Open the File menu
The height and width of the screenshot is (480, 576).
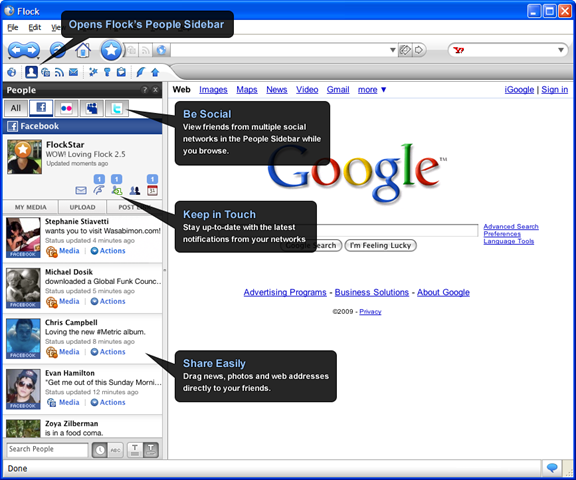(x=13, y=28)
